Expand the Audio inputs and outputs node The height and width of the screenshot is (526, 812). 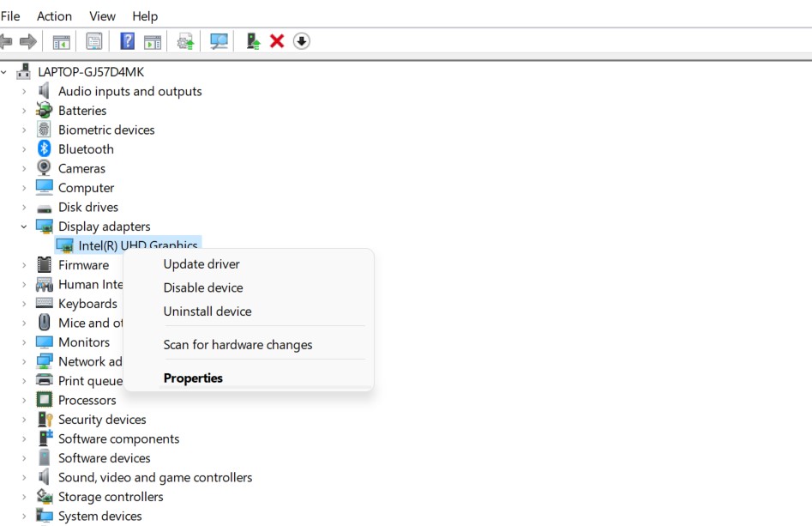click(24, 92)
